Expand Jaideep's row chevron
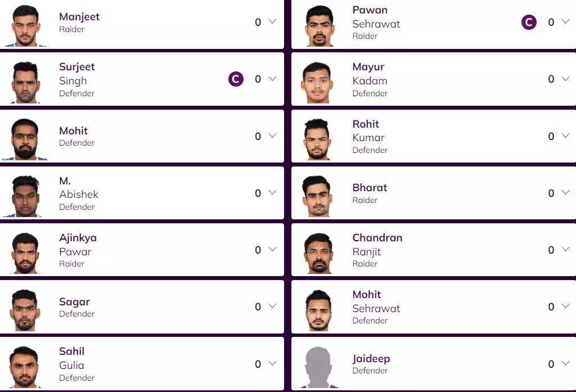This screenshot has height=392, width=576. pyautogui.click(x=566, y=364)
